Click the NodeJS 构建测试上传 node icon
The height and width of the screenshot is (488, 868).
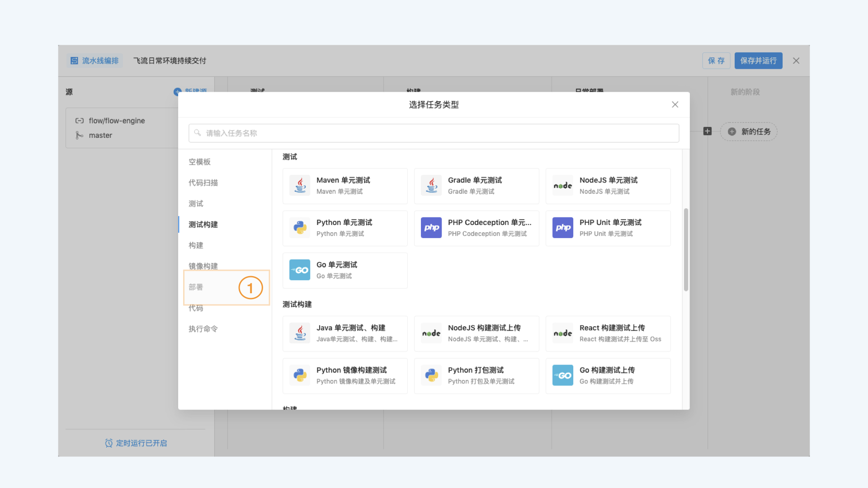point(431,333)
